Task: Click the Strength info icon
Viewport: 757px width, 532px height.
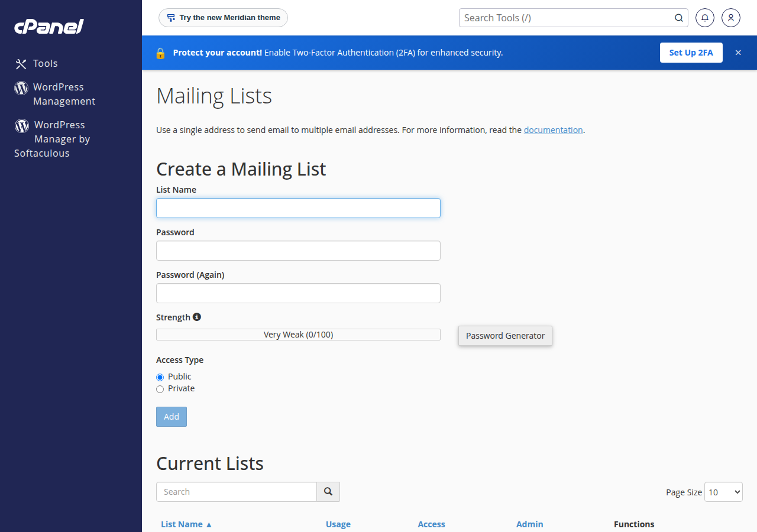Action: (x=197, y=317)
